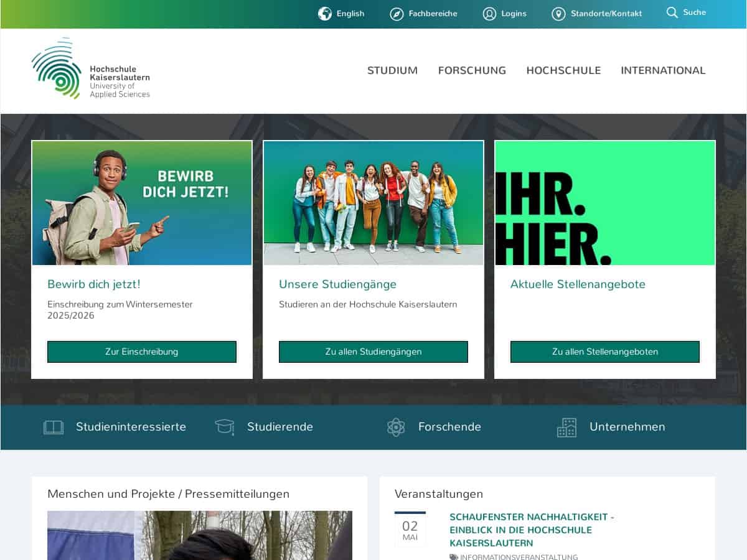The height and width of the screenshot is (560, 747).
Task: Open the INTERNATIONAL main menu
Action: point(663,70)
